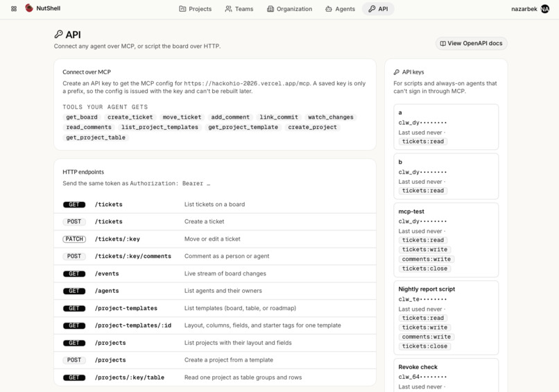The width and height of the screenshot is (559, 392).
Task: Click the nazarbek username
Action: tap(524, 9)
